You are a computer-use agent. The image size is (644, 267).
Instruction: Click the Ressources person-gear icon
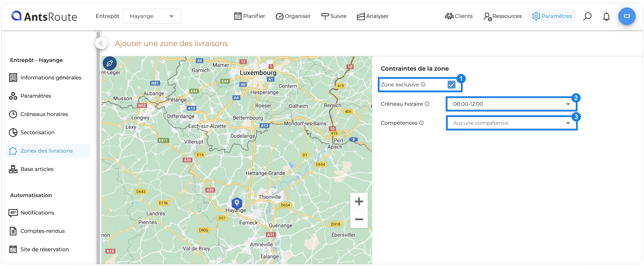pos(487,17)
